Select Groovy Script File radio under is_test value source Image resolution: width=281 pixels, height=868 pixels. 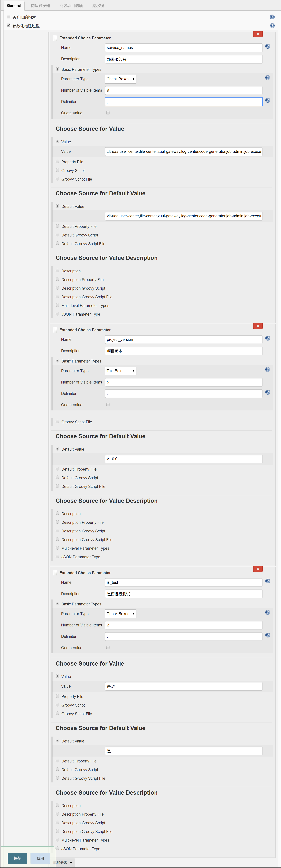tap(57, 713)
